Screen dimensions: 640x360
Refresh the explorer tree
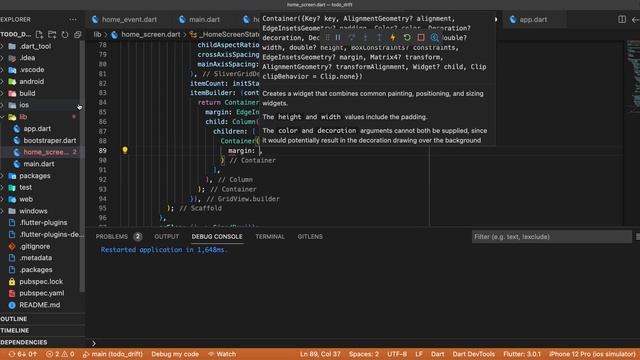[65, 35]
